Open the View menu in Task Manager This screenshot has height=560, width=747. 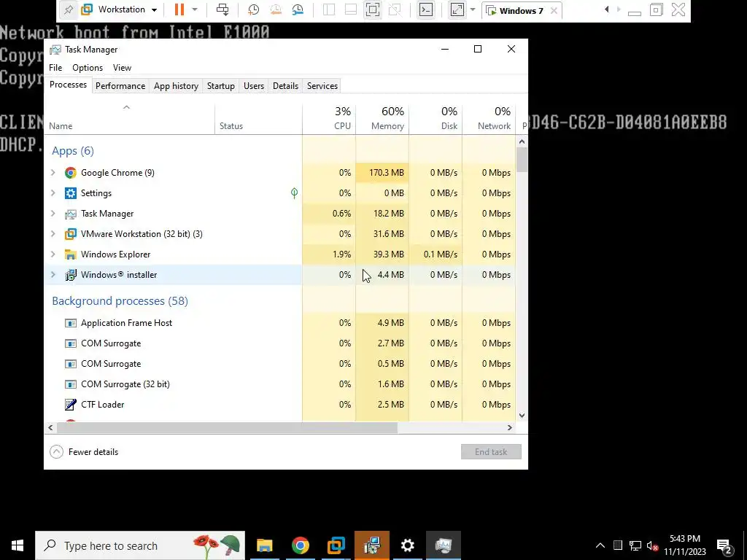[122, 68]
